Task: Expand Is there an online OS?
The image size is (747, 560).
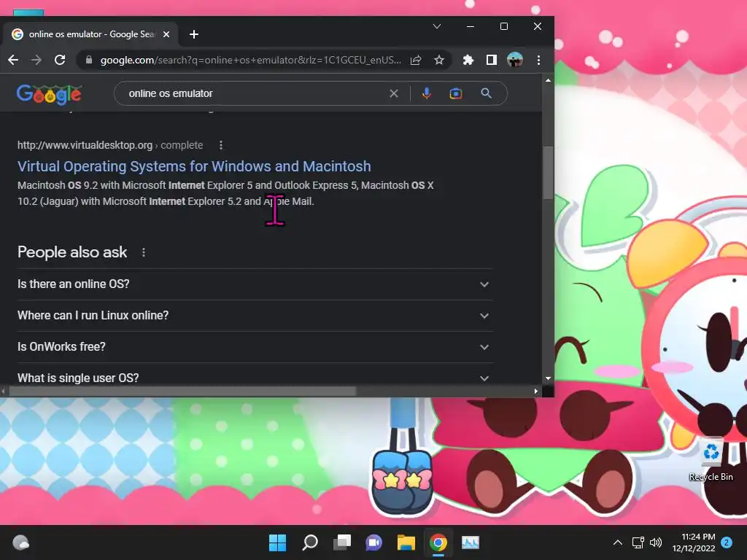Action: (255, 284)
